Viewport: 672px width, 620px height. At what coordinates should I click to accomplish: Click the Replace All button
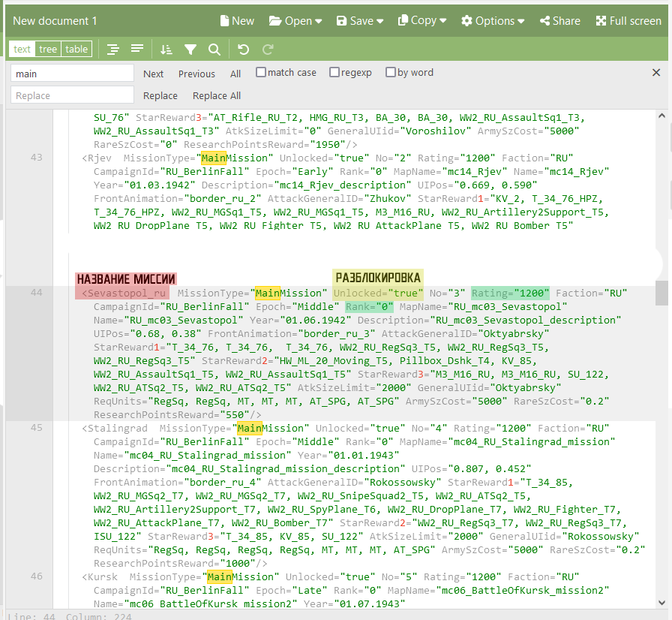[x=217, y=95]
